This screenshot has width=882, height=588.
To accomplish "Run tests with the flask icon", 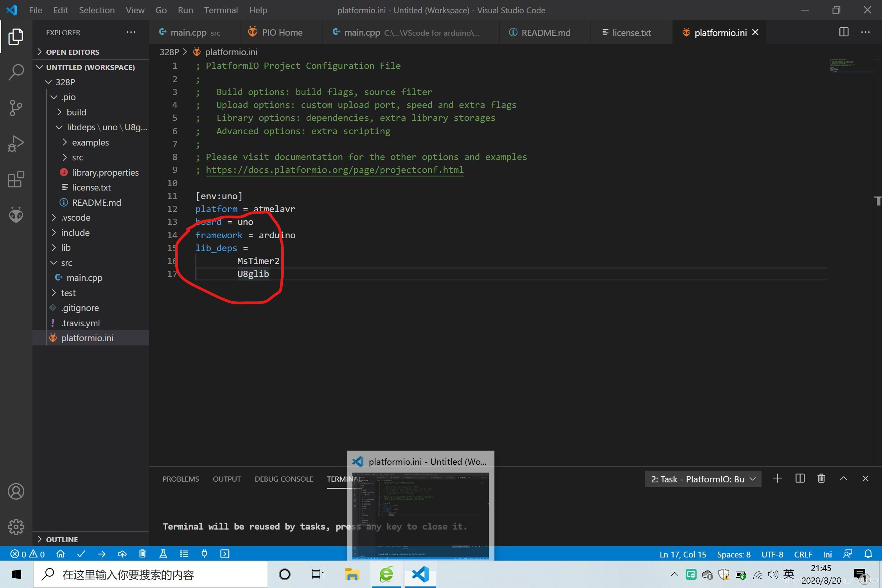I will point(163,554).
